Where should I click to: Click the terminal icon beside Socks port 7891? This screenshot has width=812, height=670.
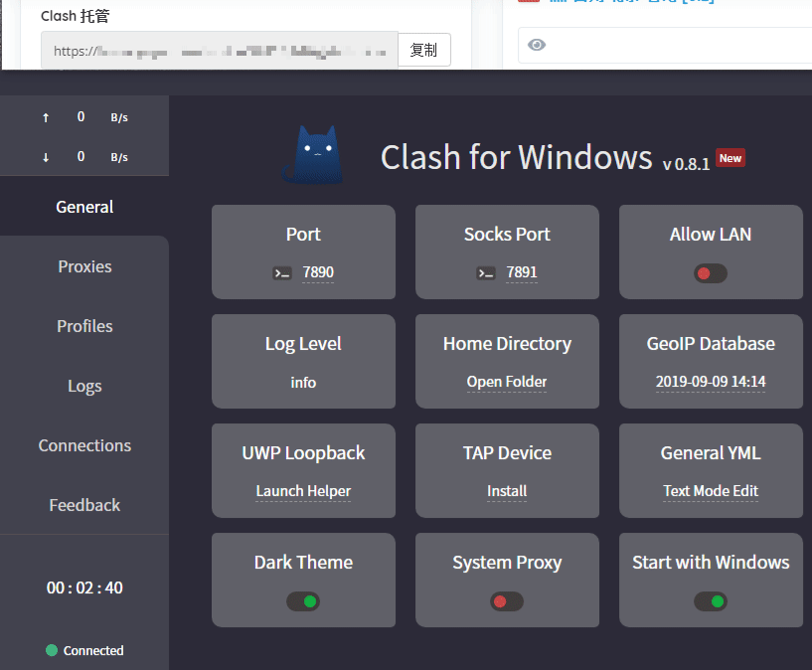point(486,273)
